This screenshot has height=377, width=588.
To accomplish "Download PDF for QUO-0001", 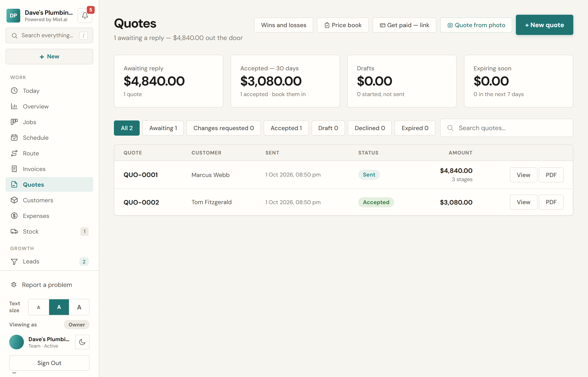I will tap(551, 175).
